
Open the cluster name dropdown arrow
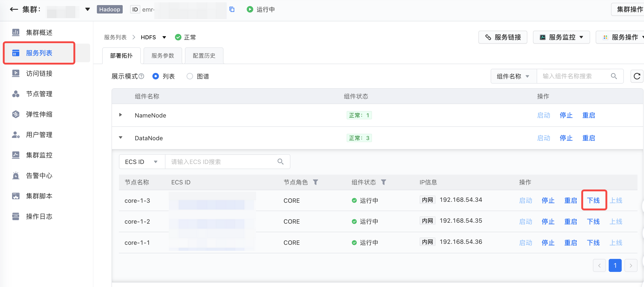pyautogui.click(x=88, y=10)
